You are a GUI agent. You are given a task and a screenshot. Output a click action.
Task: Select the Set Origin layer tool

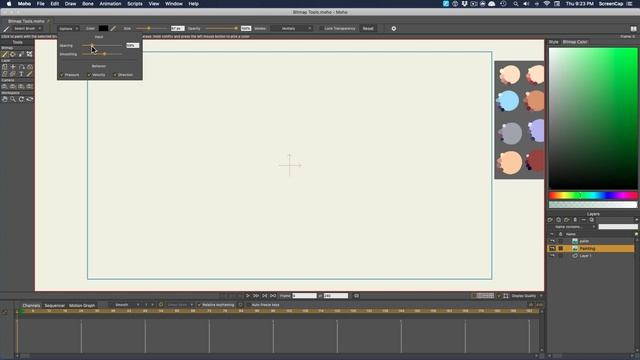13,67
